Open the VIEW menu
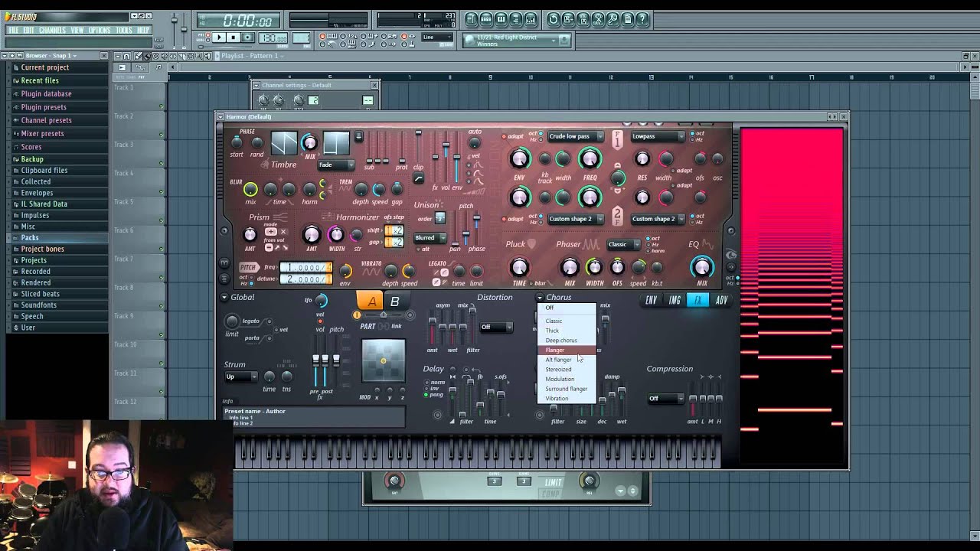 pos(77,31)
